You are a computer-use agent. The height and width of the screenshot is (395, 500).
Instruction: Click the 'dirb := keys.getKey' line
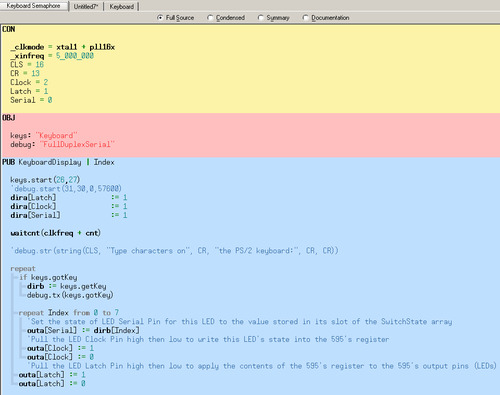(67, 286)
